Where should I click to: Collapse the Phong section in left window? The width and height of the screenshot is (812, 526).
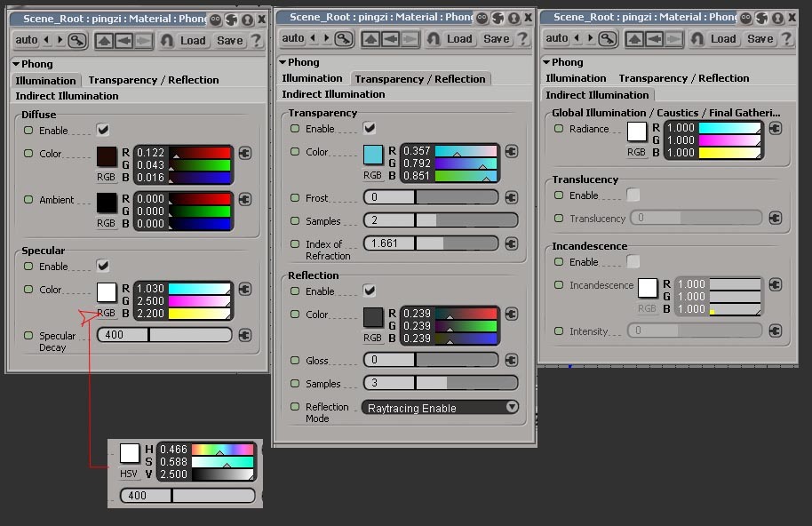pyautogui.click(x=16, y=64)
